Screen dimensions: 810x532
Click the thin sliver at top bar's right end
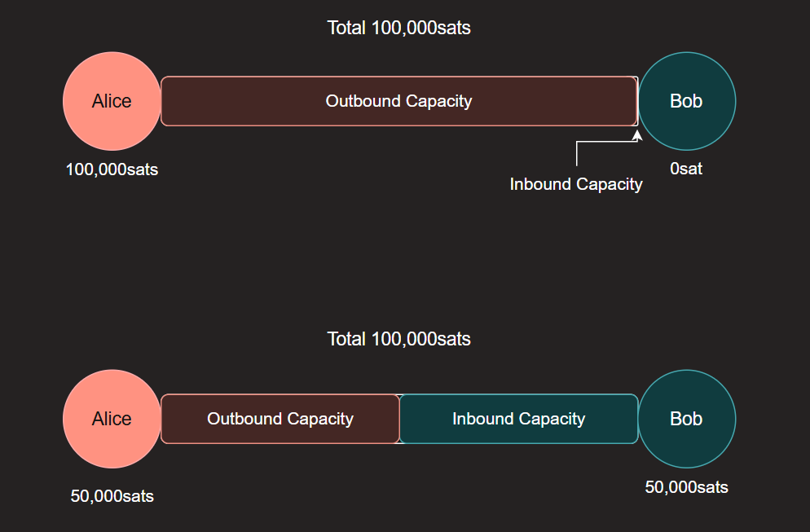[x=637, y=101]
